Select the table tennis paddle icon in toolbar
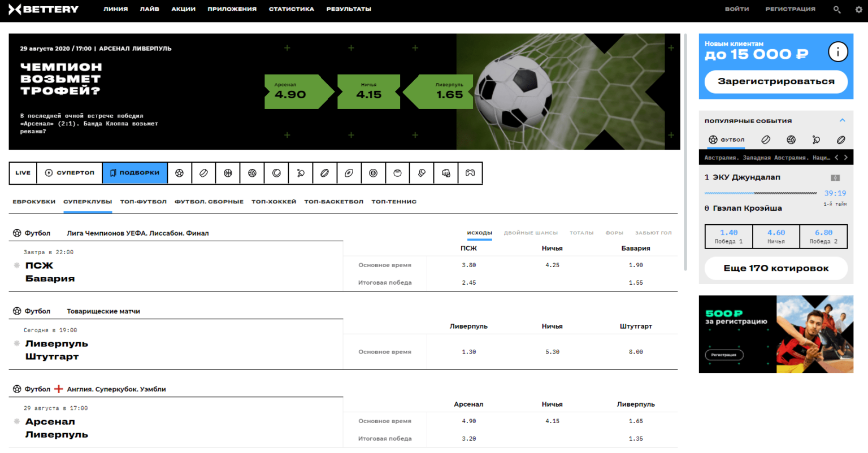This screenshot has width=868, height=453. [301, 173]
